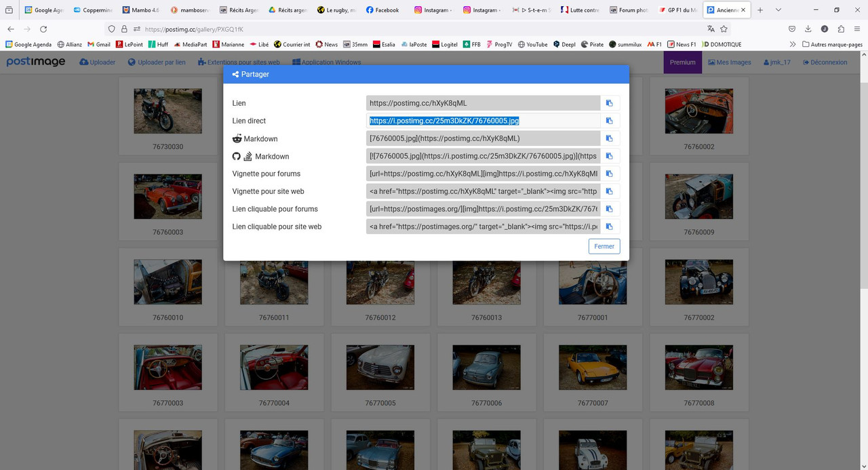Open thumbnail 76730030

point(167,111)
